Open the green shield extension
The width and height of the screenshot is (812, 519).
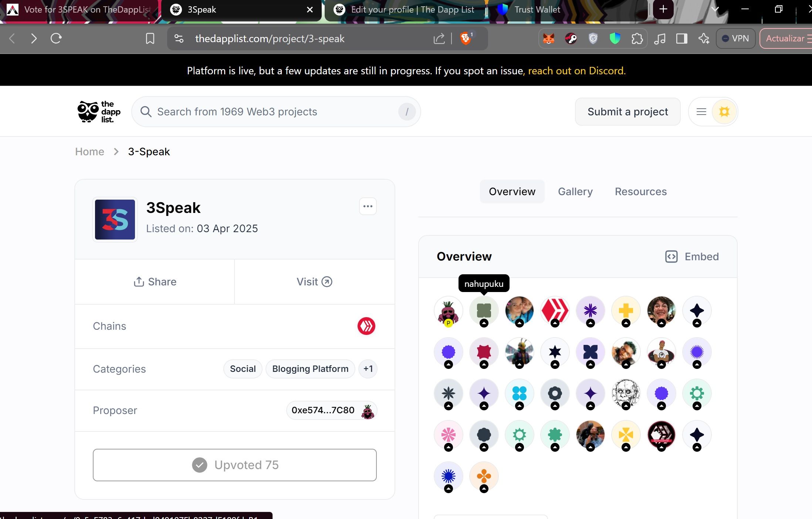tap(615, 38)
